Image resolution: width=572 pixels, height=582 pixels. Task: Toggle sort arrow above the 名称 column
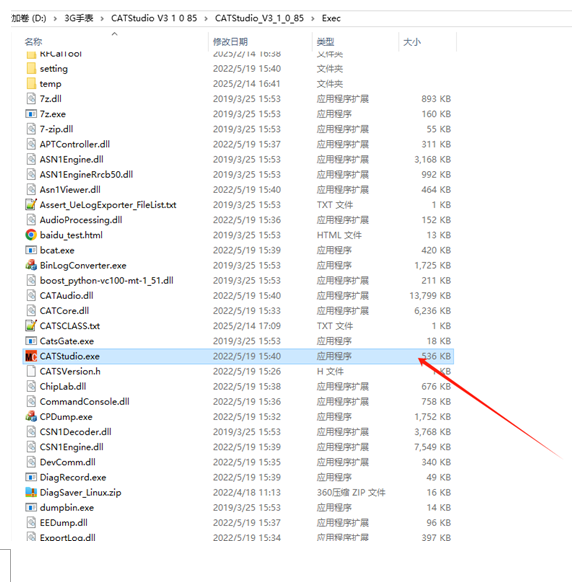click(115, 34)
